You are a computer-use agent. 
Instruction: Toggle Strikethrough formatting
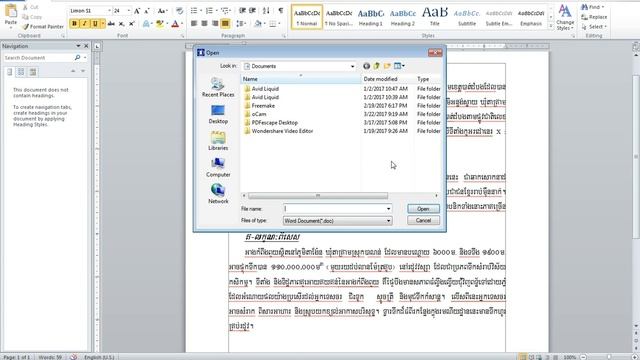[x=111, y=24]
